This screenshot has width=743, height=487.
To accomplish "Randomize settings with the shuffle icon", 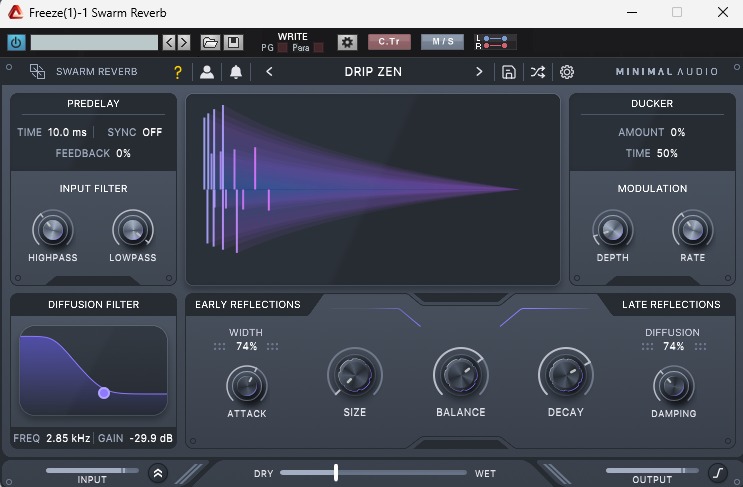I will (538, 72).
